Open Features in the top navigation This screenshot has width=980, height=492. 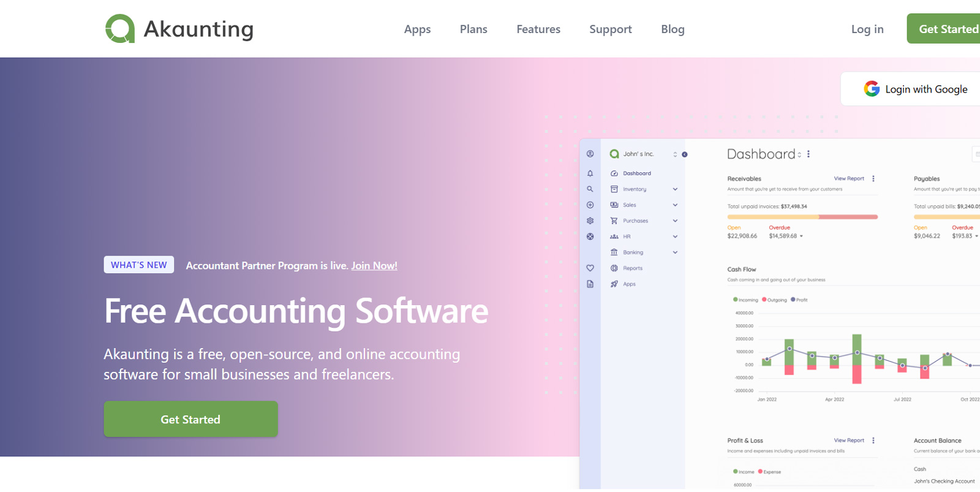click(538, 29)
